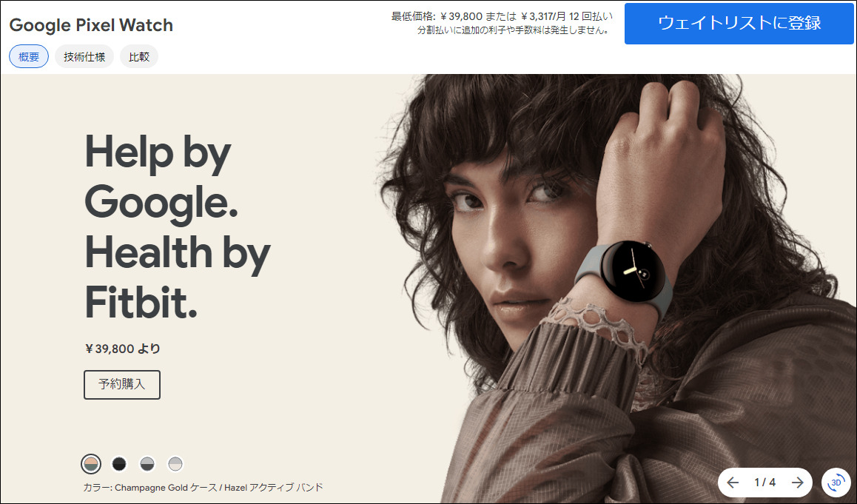Click the Google Pixel Watch page title

(x=91, y=25)
